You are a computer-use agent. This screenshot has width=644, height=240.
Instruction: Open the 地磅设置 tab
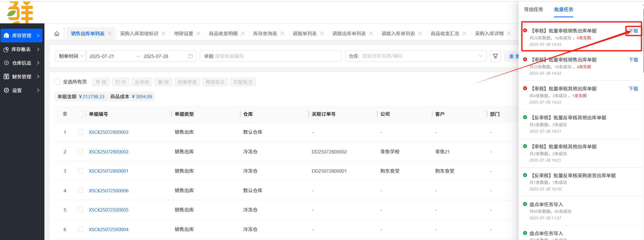184,34
